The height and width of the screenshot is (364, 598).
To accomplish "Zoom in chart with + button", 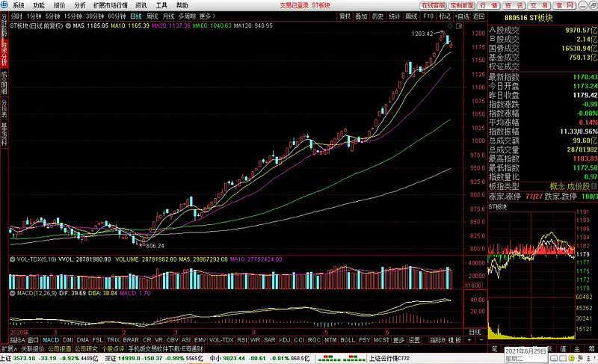I will pos(469,340).
